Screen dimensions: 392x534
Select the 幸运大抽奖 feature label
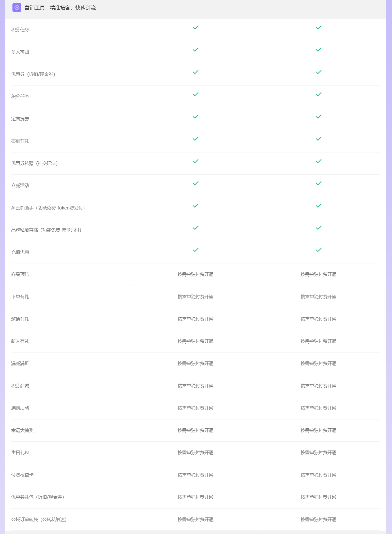(x=22, y=430)
